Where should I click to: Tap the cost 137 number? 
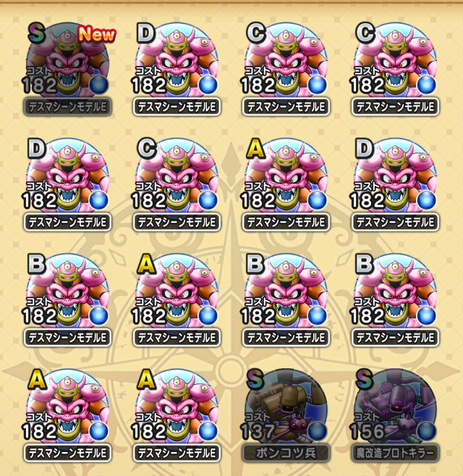click(258, 431)
